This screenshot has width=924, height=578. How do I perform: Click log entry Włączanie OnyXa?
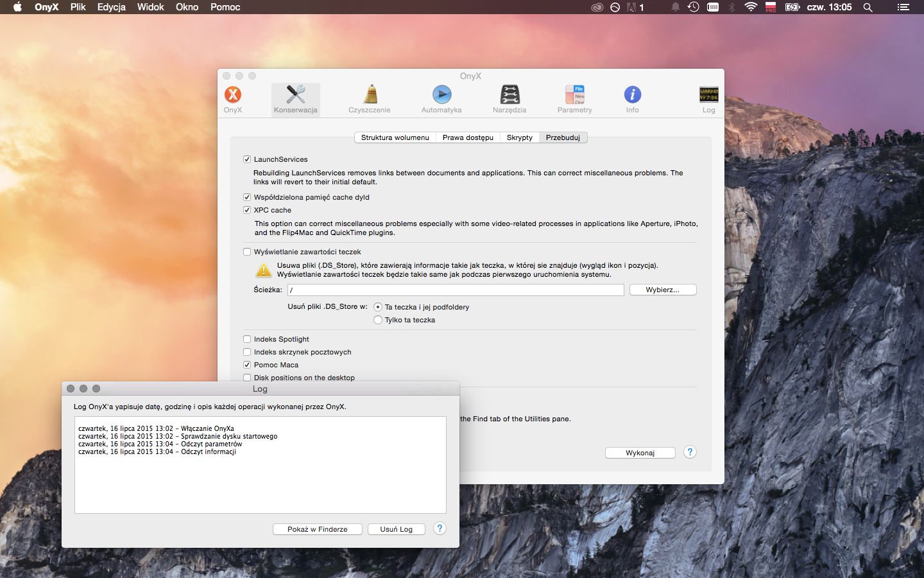[156, 428]
